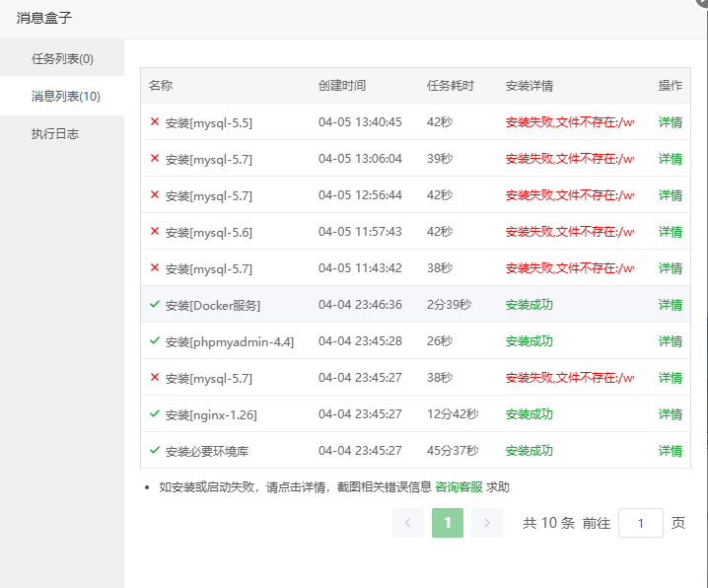Click duration 26秒

[440, 341]
